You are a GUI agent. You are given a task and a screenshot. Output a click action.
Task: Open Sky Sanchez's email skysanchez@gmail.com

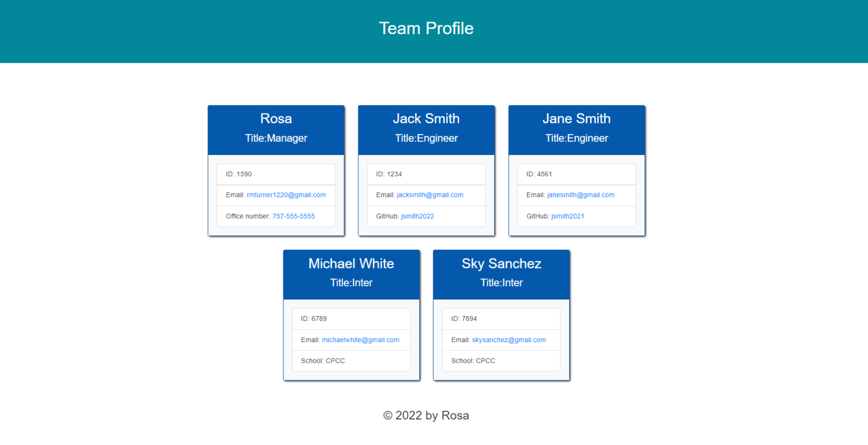(508, 340)
